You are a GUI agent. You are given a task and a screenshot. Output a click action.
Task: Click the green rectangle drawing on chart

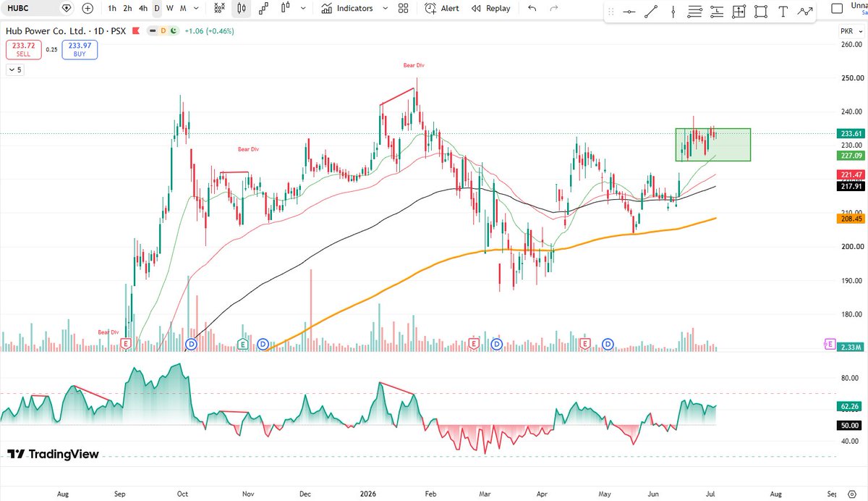click(713, 145)
